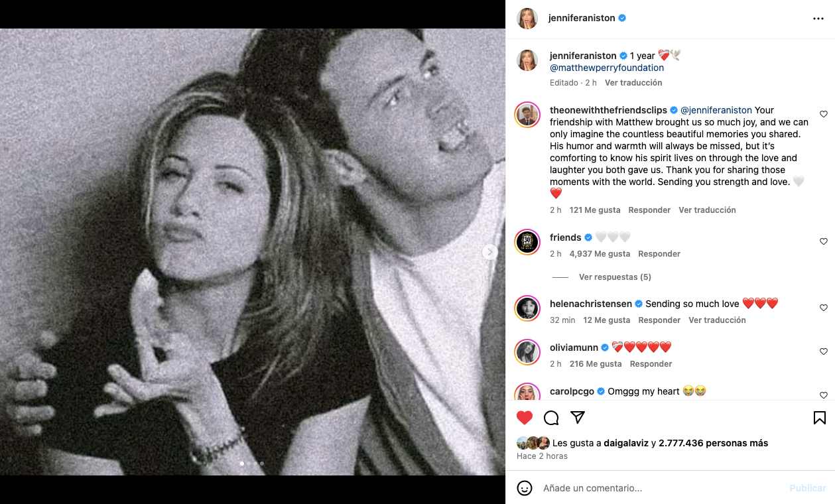Expand Ver respuestas (5) replies
Screen dimensions: 835x504
[x=614, y=277]
